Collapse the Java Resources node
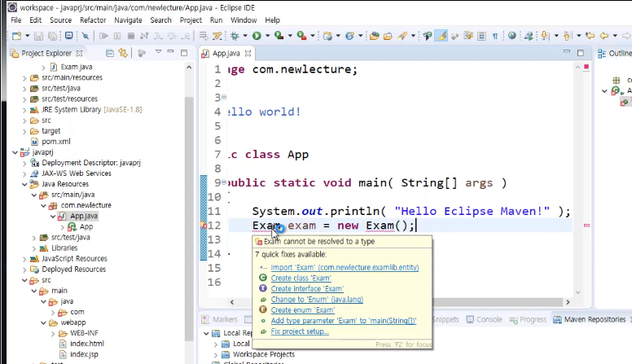The height and width of the screenshot is (364, 632). tap(24, 184)
